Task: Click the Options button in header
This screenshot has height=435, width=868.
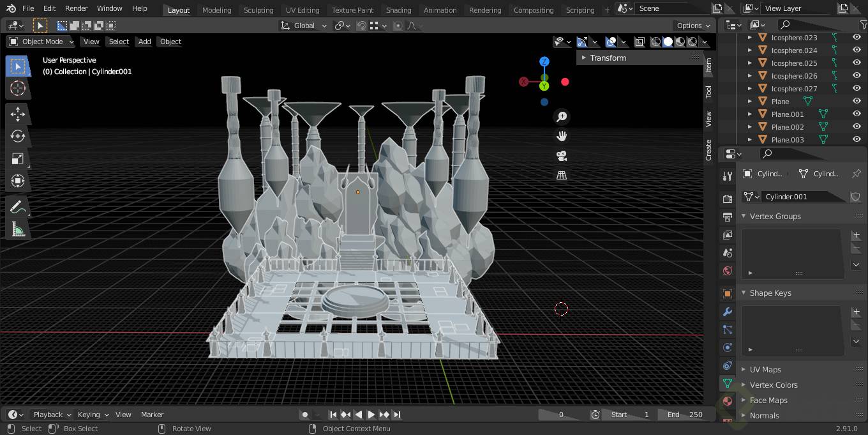Action: (693, 26)
